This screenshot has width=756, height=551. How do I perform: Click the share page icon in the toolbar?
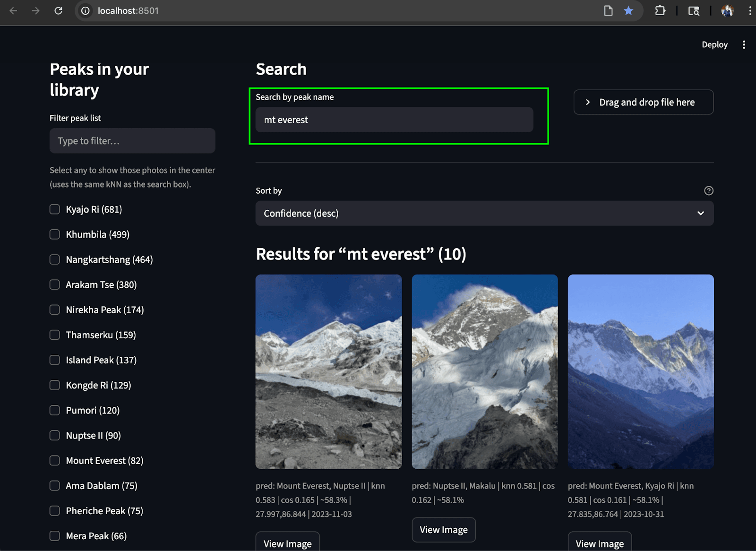click(x=608, y=10)
